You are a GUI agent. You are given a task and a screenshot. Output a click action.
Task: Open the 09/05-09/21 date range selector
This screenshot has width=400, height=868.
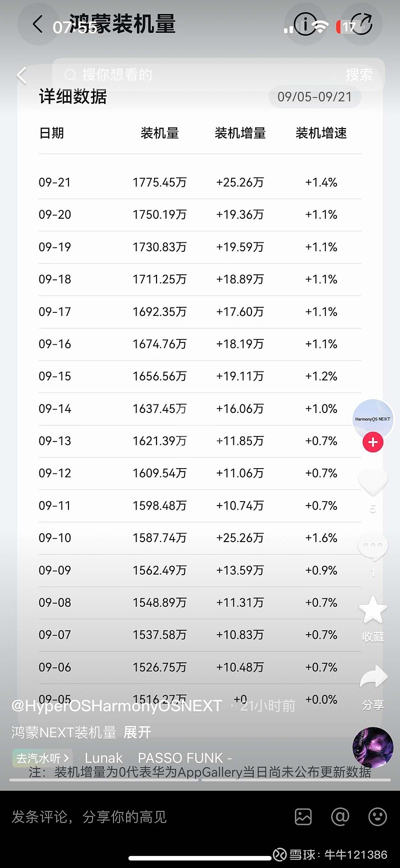point(315,97)
